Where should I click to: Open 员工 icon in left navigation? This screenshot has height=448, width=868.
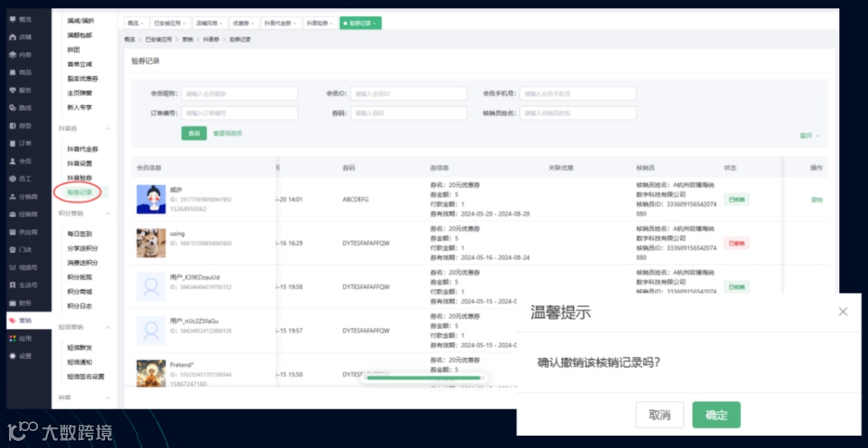13,179
